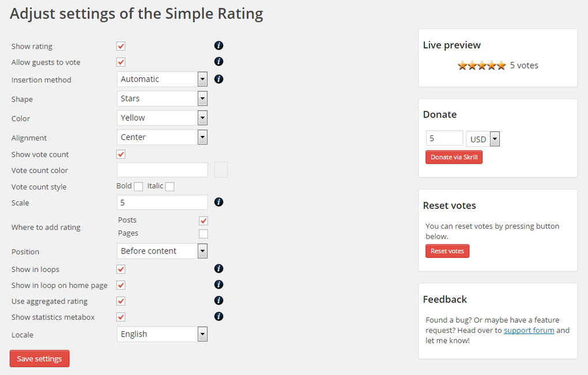This screenshot has height=375, width=588.
Task: Open the Vote count color picker swatch
Action: coord(221,169)
